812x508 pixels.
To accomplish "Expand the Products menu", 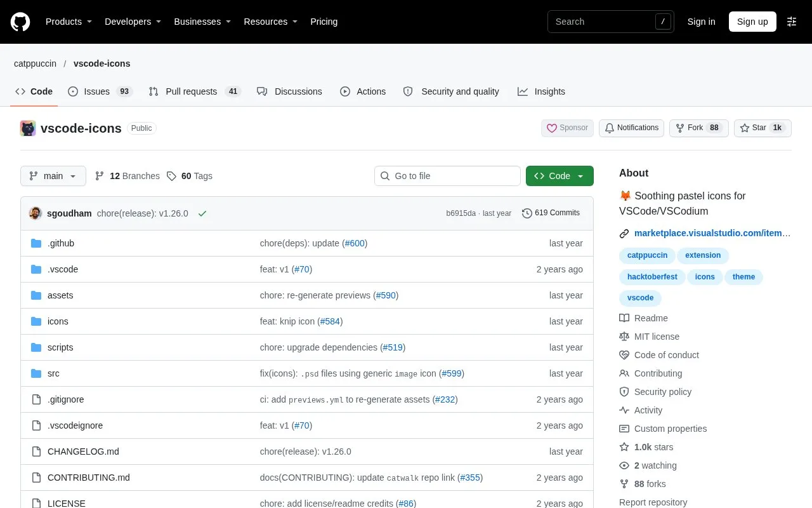I will [x=69, y=22].
